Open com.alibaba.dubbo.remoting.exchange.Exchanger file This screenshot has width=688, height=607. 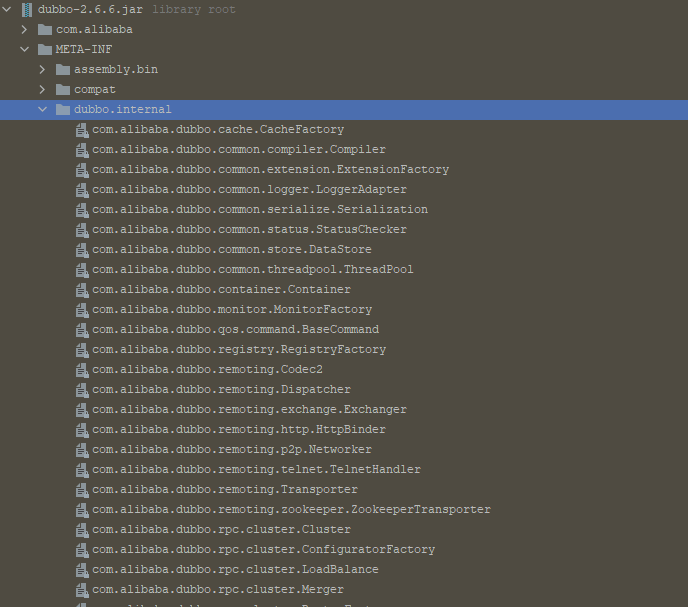(249, 409)
